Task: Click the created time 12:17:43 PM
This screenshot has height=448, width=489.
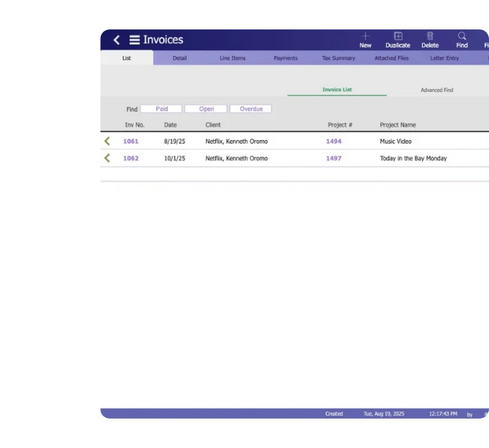Action: point(443,413)
